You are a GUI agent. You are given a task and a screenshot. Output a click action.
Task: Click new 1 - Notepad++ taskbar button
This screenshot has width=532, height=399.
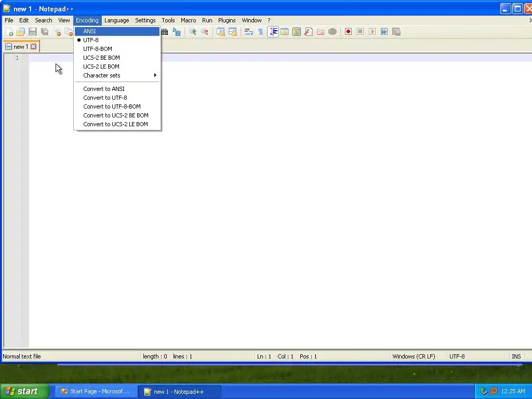point(180,392)
